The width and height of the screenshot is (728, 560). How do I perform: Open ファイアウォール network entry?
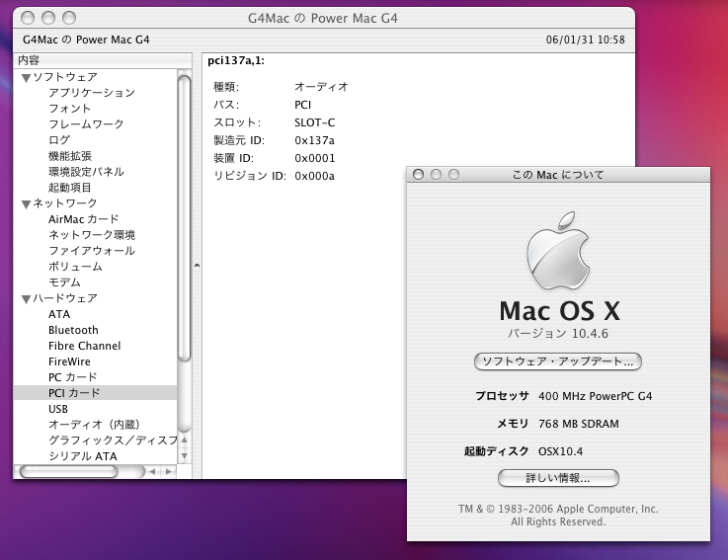click(91, 251)
